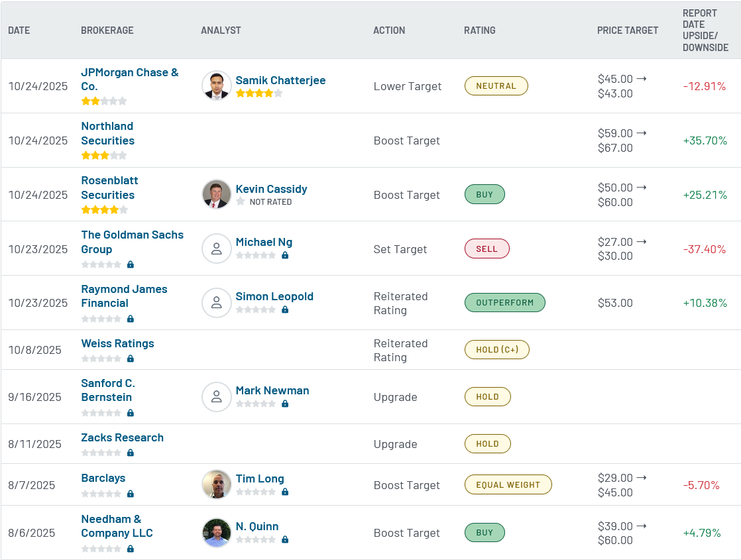Open Simon Leopold analyst profile link
The width and height of the screenshot is (741, 560).
(274, 296)
